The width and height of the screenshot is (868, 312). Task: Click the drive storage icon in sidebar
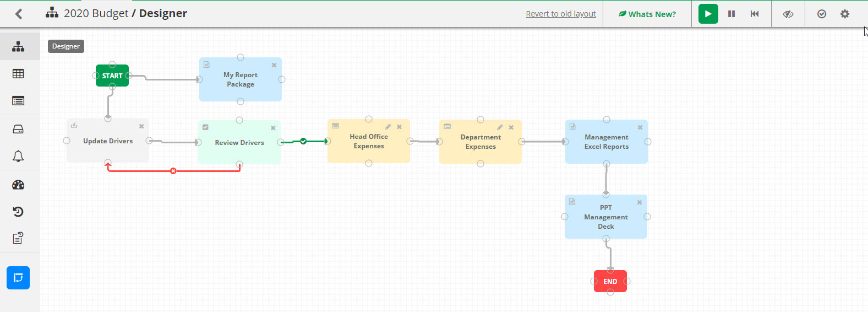pos(18,129)
